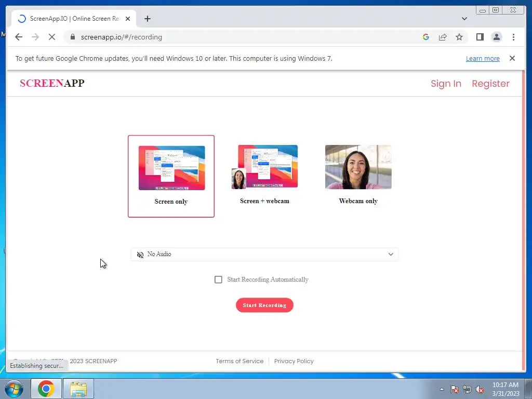Select the ScreenApp.IO browser tab

(x=74, y=19)
